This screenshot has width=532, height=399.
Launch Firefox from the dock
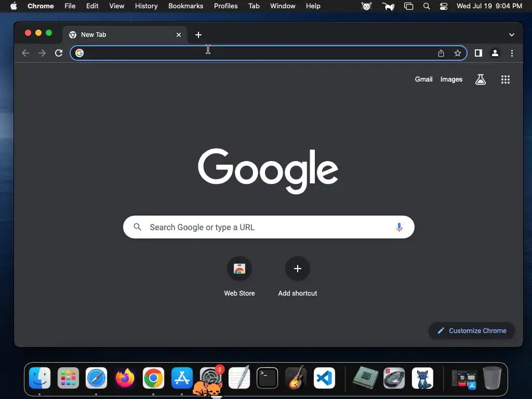tap(125, 378)
